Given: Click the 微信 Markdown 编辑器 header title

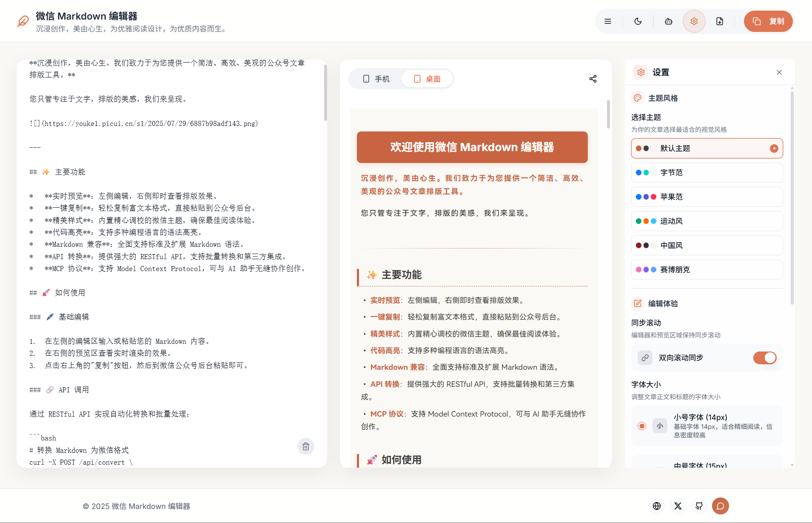Looking at the screenshot, I should click(86, 16).
